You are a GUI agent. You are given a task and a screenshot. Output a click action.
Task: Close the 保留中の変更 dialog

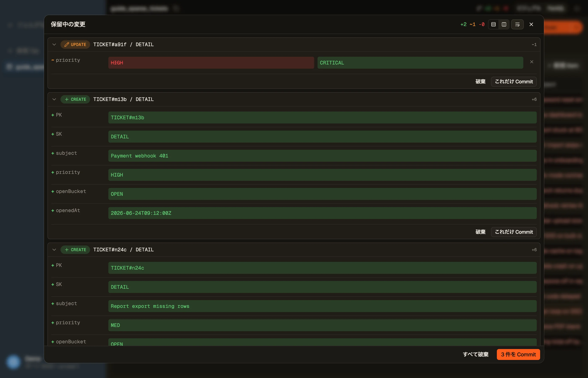click(531, 24)
